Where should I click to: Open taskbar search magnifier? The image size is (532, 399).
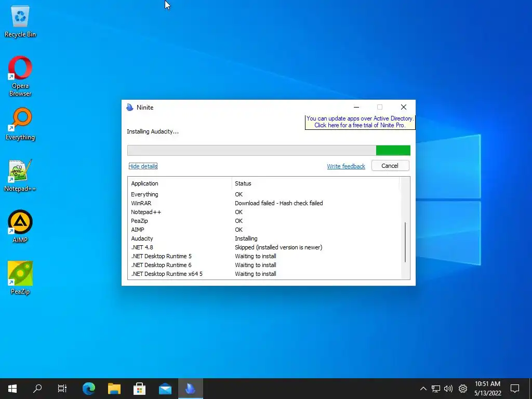37,389
